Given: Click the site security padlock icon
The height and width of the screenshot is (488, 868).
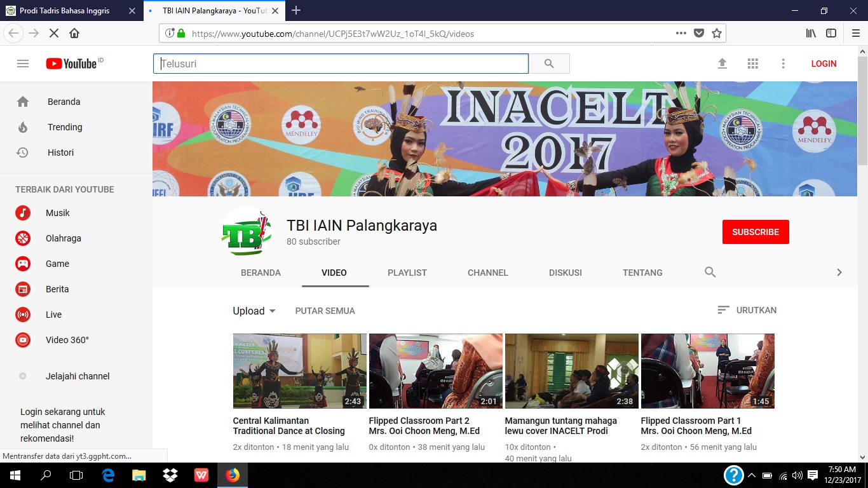Looking at the screenshot, I should coord(181,33).
